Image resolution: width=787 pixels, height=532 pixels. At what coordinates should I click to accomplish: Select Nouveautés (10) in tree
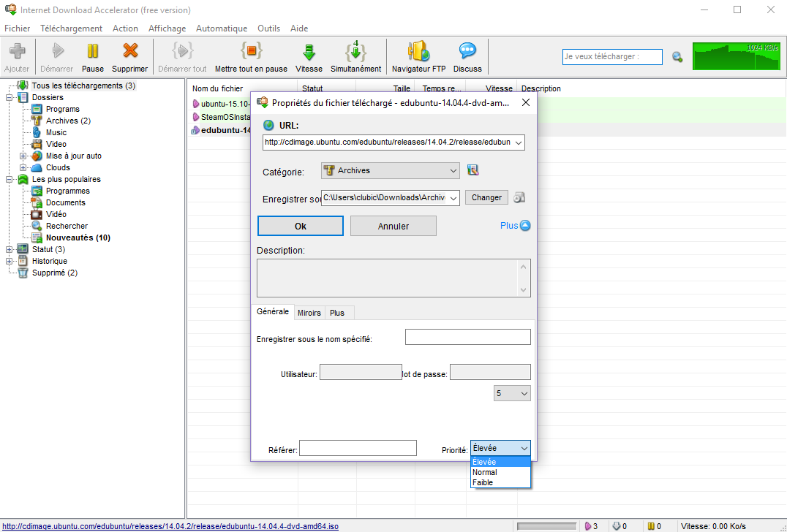tap(78, 237)
